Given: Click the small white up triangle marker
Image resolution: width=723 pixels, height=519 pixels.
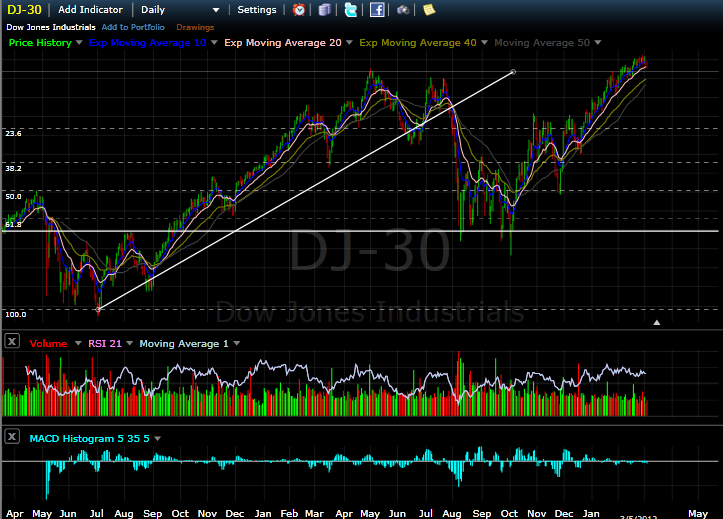Looking at the screenshot, I should pos(657,323).
